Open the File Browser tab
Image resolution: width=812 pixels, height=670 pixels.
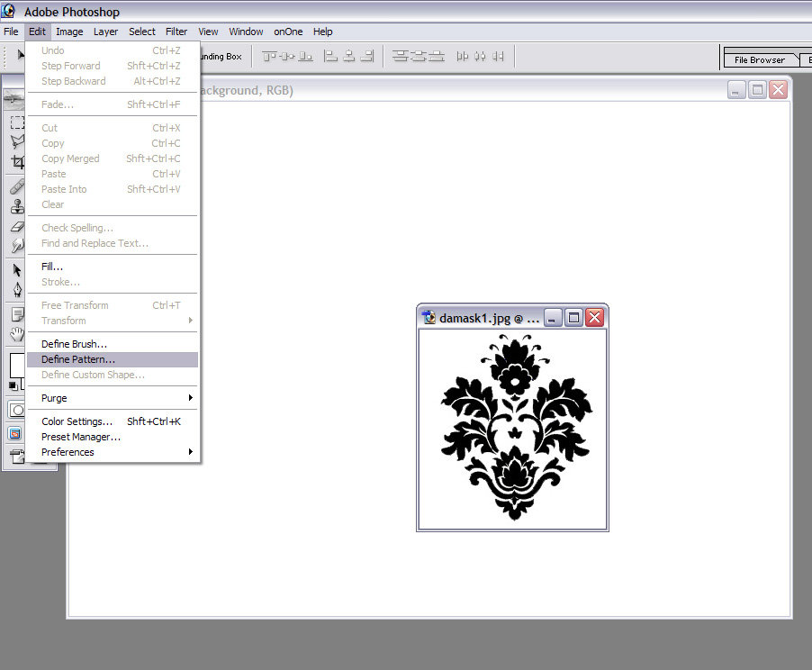[x=759, y=60]
